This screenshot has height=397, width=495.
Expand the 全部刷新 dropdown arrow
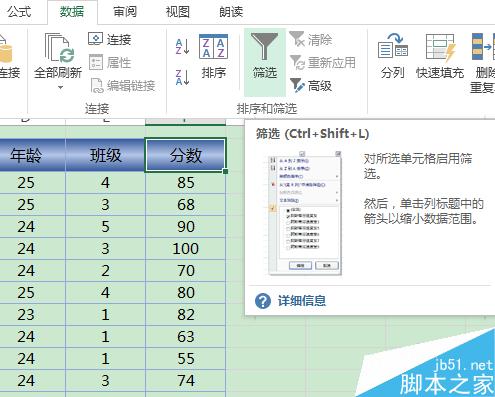[x=60, y=87]
